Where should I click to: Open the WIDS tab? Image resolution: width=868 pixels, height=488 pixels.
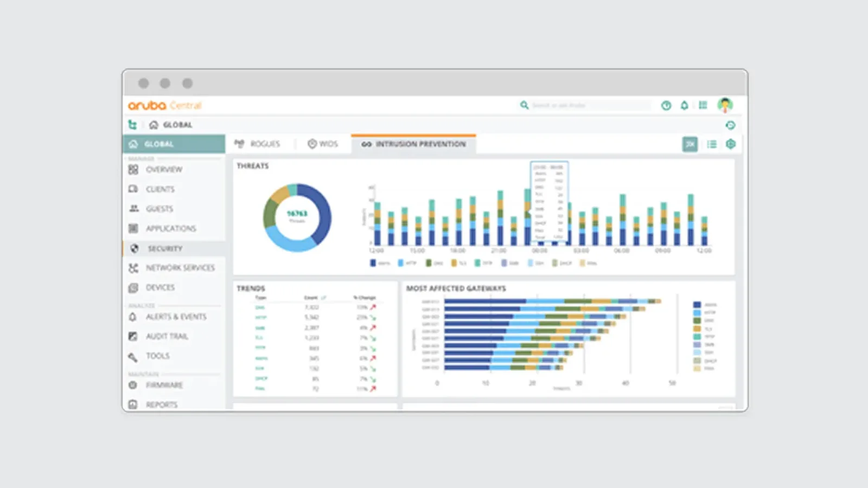(x=323, y=144)
